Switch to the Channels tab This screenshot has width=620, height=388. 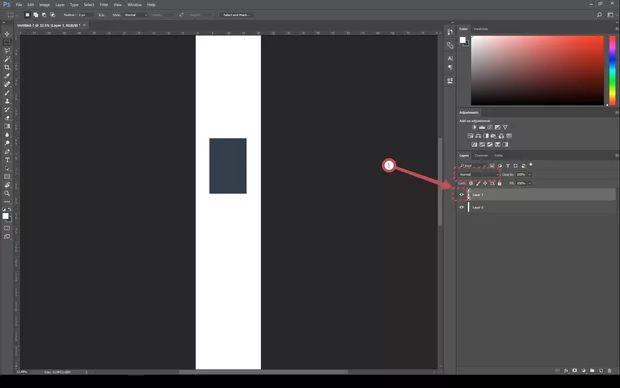[481, 155]
